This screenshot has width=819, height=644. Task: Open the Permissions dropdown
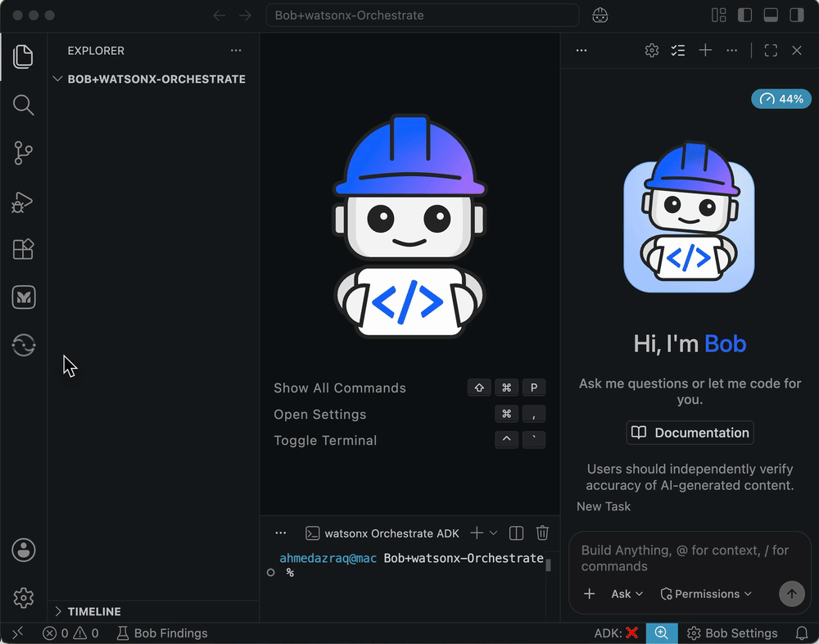[x=706, y=594]
